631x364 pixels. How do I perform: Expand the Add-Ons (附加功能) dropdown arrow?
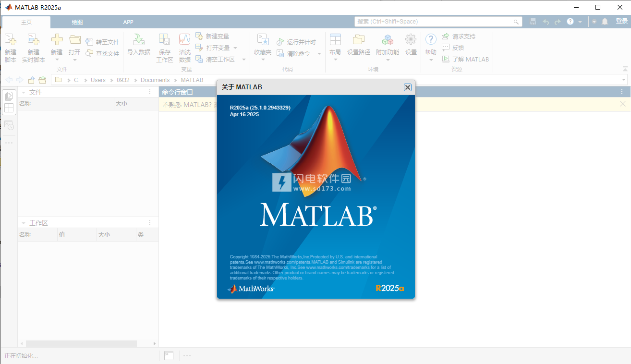[x=388, y=60]
